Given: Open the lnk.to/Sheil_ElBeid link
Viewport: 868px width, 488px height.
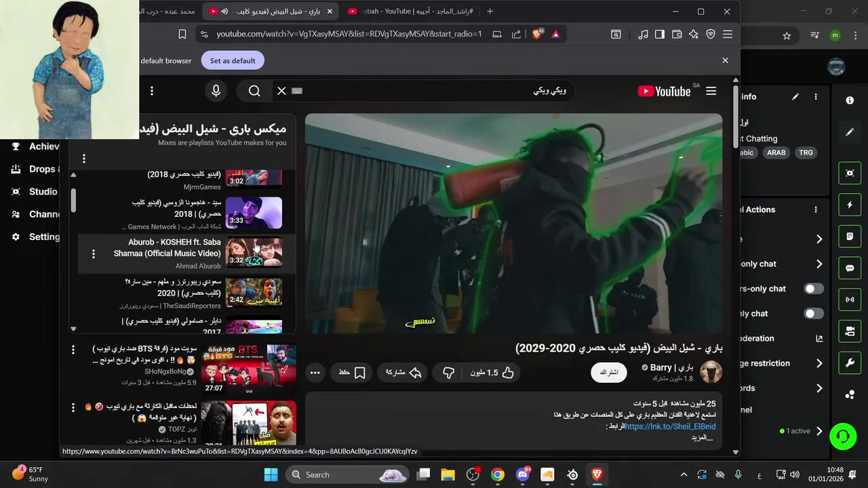Looking at the screenshot, I should pyautogui.click(x=670, y=426).
